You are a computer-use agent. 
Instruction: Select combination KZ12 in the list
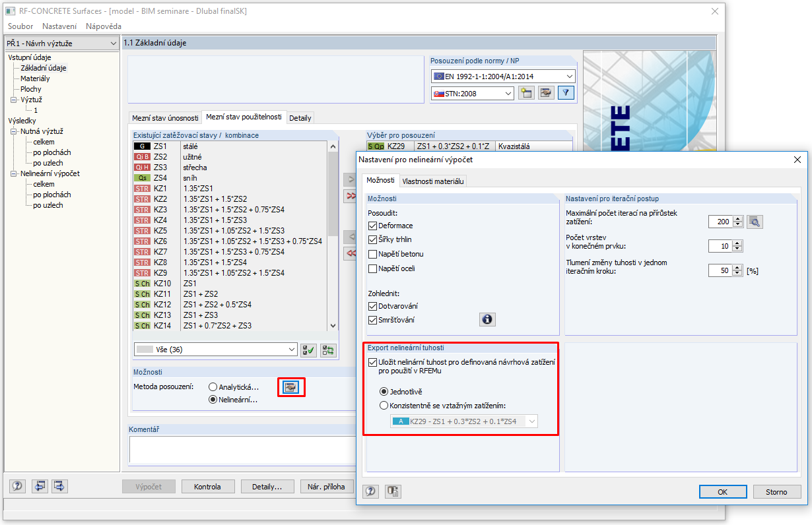click(x=230, y=305)
